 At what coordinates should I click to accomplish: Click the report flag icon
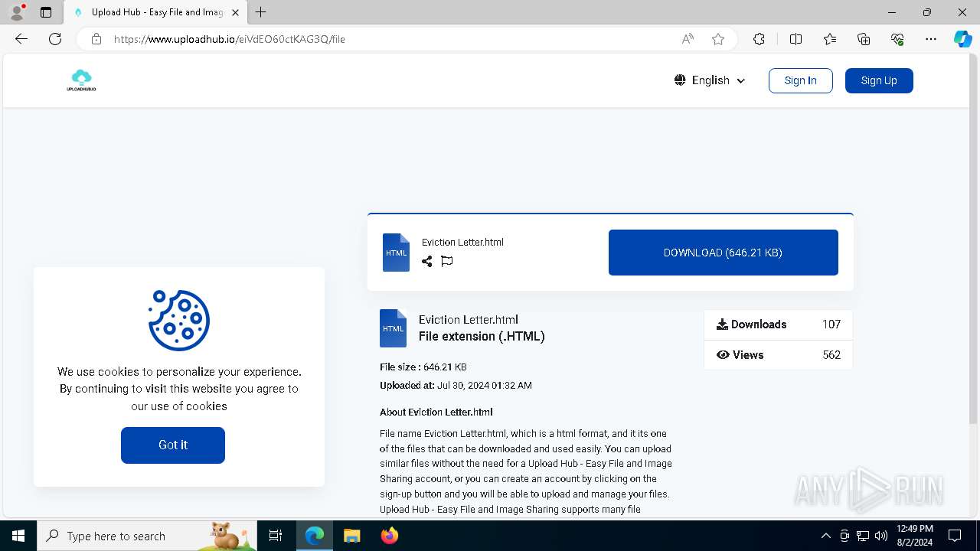pos(447,262)
